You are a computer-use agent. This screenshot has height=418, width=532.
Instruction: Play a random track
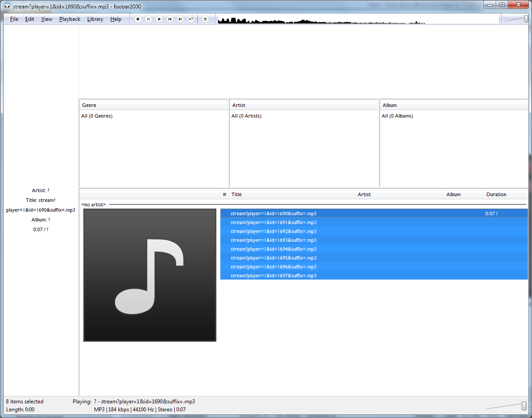[191, 19]
